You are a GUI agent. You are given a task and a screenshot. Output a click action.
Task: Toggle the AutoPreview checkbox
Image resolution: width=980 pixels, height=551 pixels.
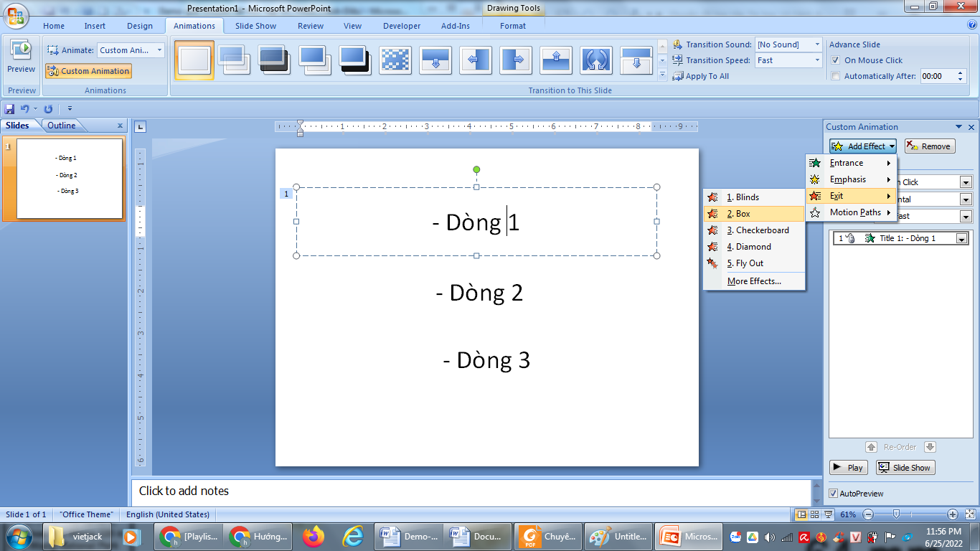click(833, 494)
